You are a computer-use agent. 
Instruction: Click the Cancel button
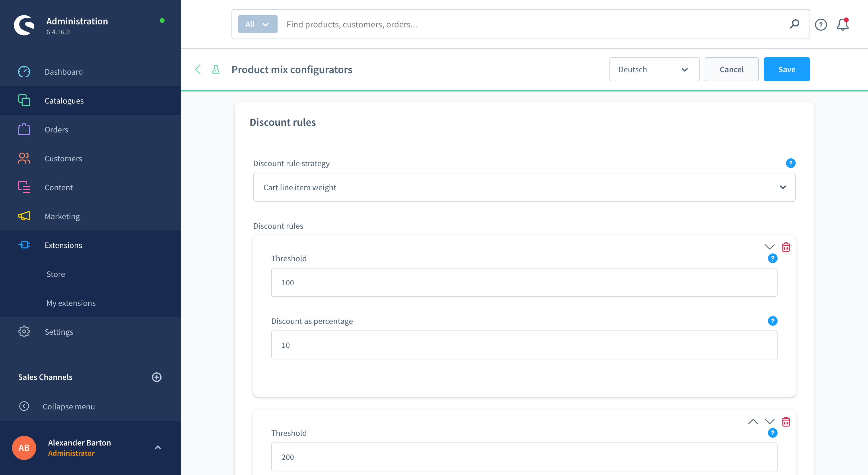[731, 69]
